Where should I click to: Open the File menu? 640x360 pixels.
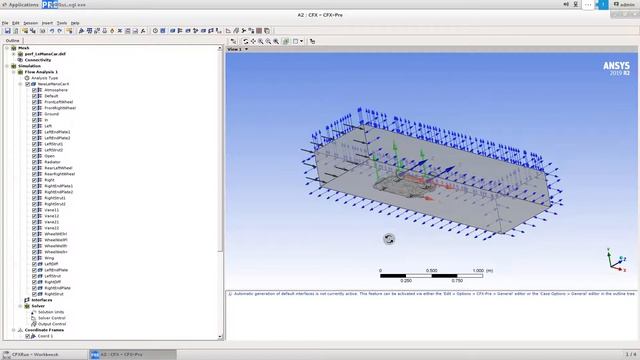coord(5,23)
